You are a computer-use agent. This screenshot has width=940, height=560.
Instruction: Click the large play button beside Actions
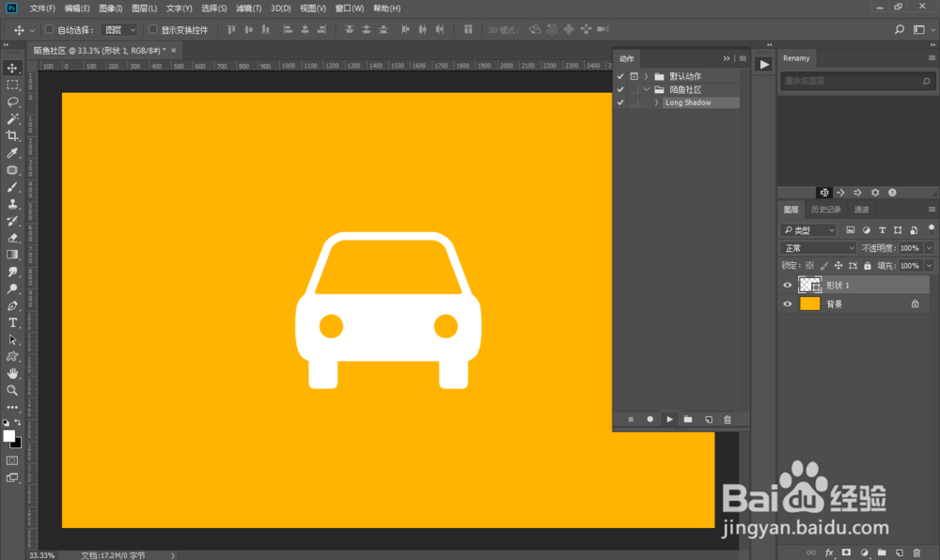coord(763,64)
